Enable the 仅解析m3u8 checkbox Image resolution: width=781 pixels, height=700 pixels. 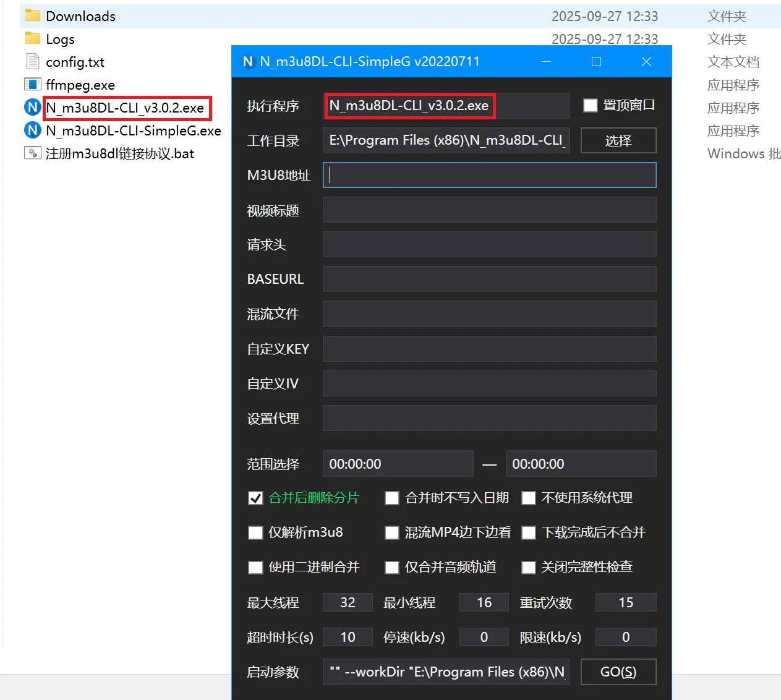click(x=255, y=532)
